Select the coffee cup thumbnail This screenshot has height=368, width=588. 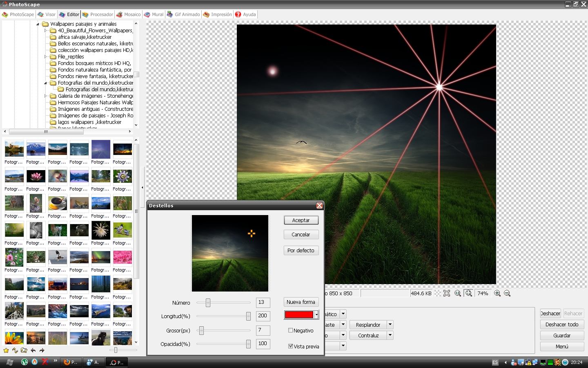pyautogui.click(x=58, y=203)
